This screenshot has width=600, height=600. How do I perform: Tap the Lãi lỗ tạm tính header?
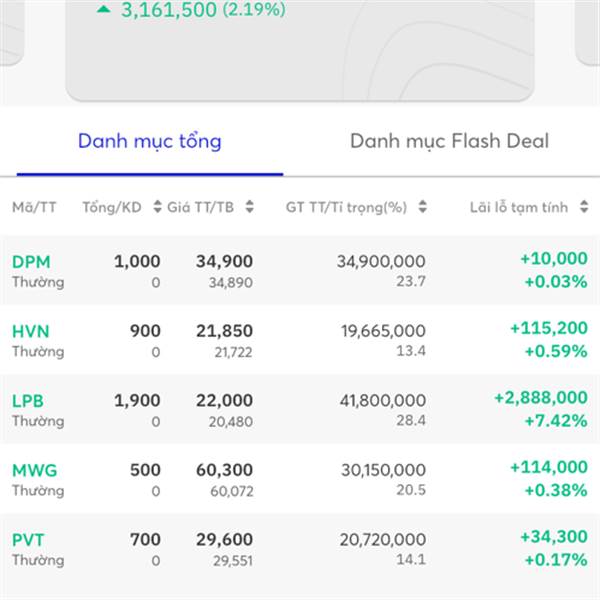tap(519, 207)
